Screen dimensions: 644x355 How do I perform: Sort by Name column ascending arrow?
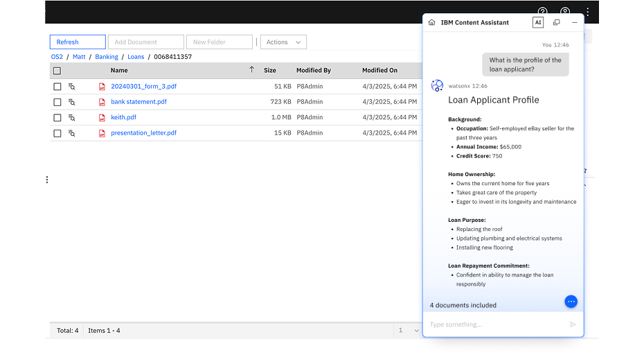point(252,70)
